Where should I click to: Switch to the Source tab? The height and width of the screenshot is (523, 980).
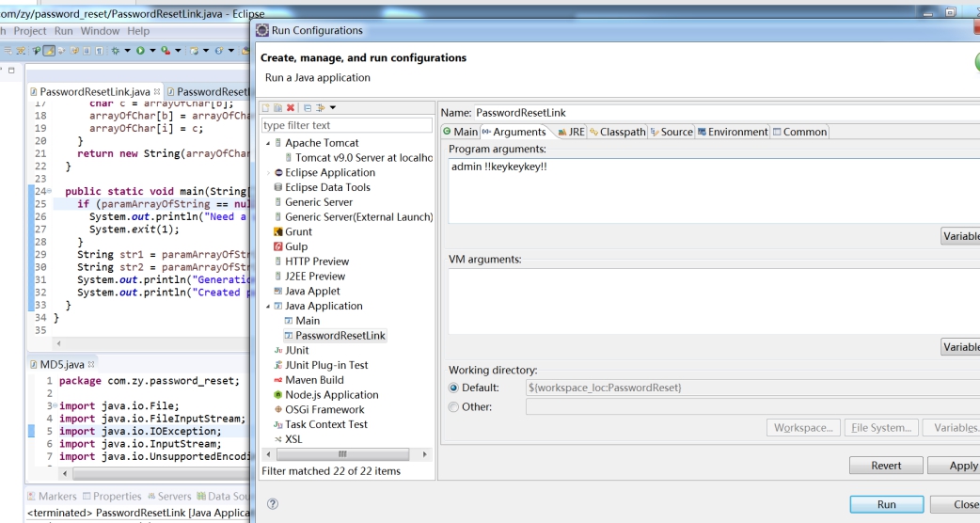tap(672, 132)
